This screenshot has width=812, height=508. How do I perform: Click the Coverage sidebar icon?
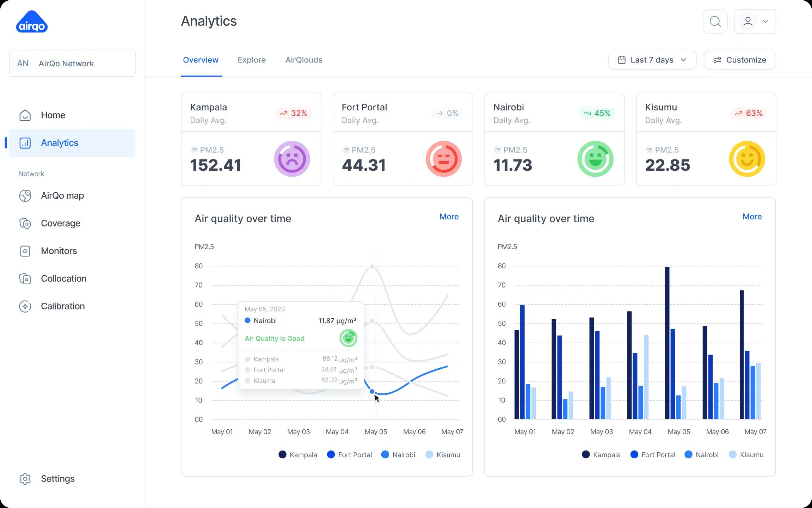[25, 223]
